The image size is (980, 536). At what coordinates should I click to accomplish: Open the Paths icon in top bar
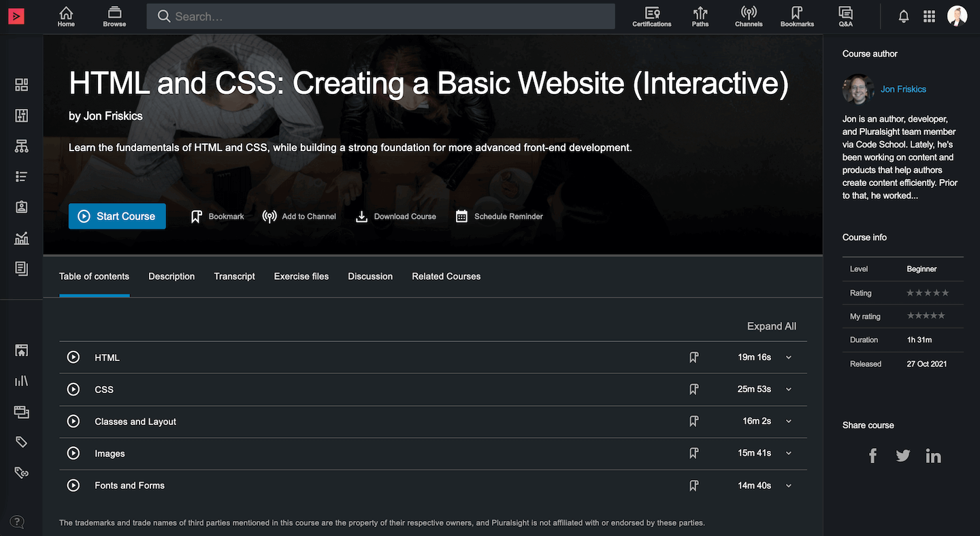click(x=700, y=16)
